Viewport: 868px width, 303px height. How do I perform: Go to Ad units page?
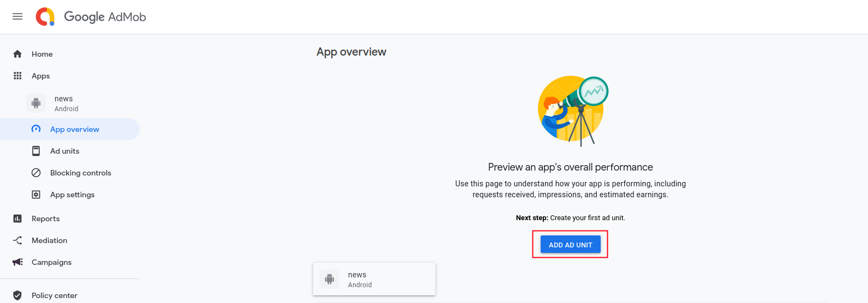64,151
